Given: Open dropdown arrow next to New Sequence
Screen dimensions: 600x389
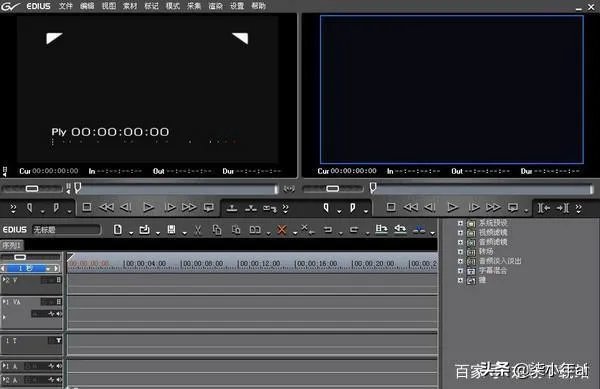Looking at the screenshot, I should 131,233.
